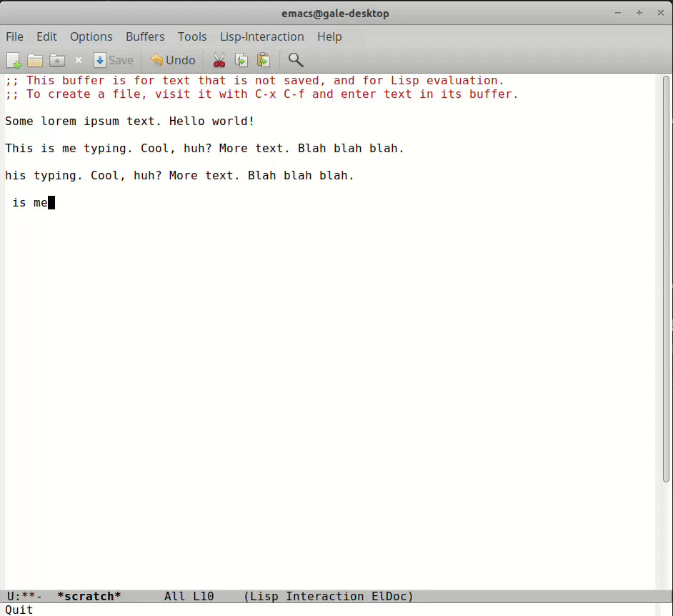This screenshot has height=616, width=673.
Task: Open directory browser via the up-folder icon
Action: (56, 60)
